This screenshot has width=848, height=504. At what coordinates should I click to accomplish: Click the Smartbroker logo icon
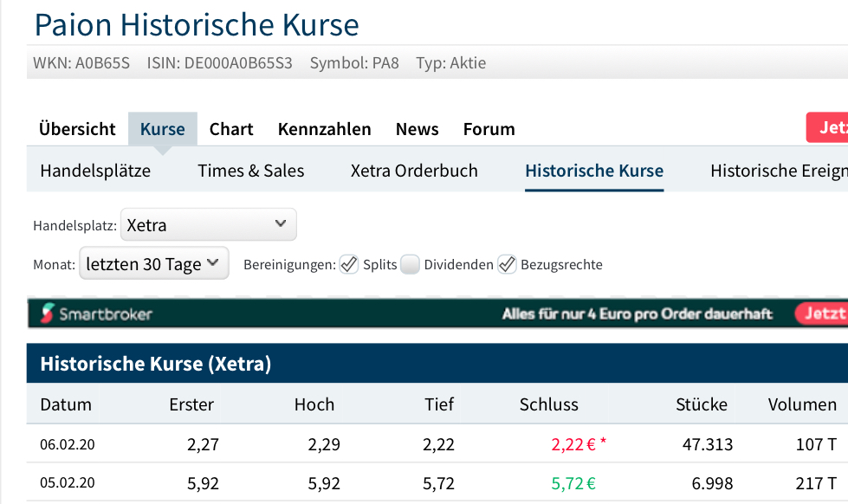pyautogui.click(x=48, y=313)
